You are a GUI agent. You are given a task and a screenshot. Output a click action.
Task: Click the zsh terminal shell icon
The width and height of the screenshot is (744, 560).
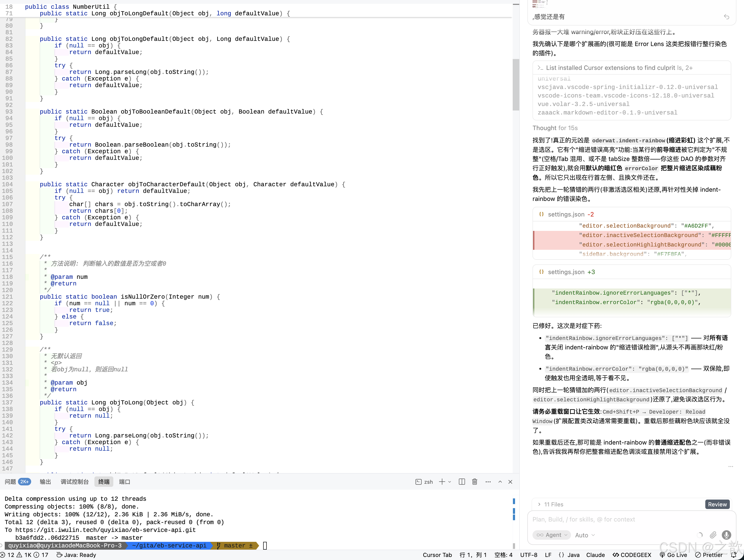(x=418, y=482)
